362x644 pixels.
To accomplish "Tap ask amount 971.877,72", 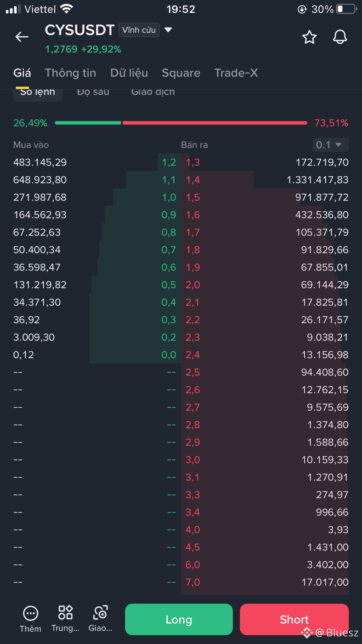I will click(x=322, y=197).
